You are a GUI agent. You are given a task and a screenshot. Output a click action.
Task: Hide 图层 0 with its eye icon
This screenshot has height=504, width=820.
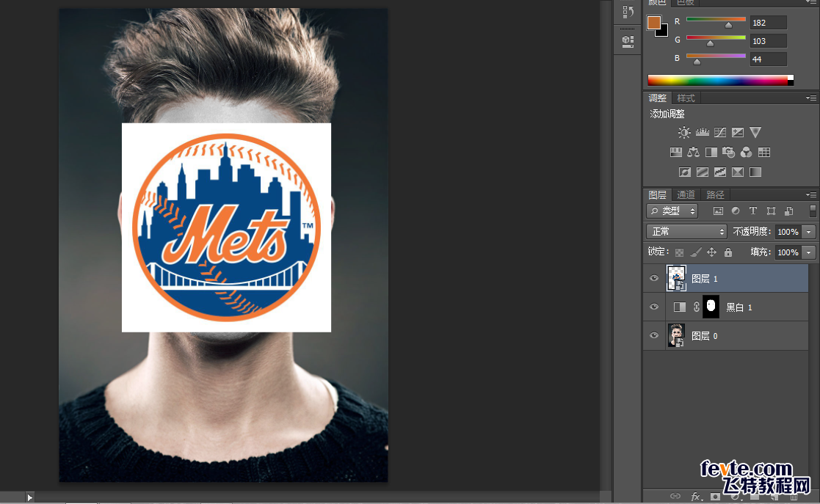click(653, 336)
